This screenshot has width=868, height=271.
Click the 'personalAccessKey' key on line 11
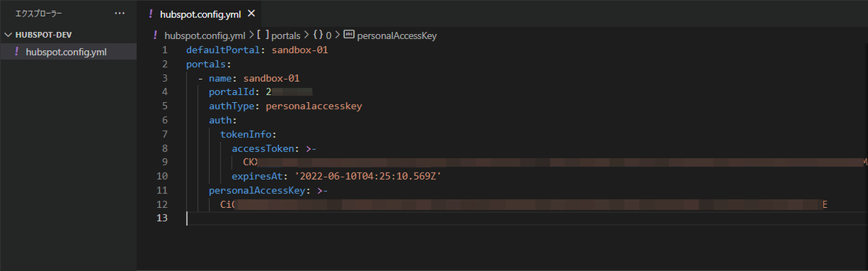258,190
